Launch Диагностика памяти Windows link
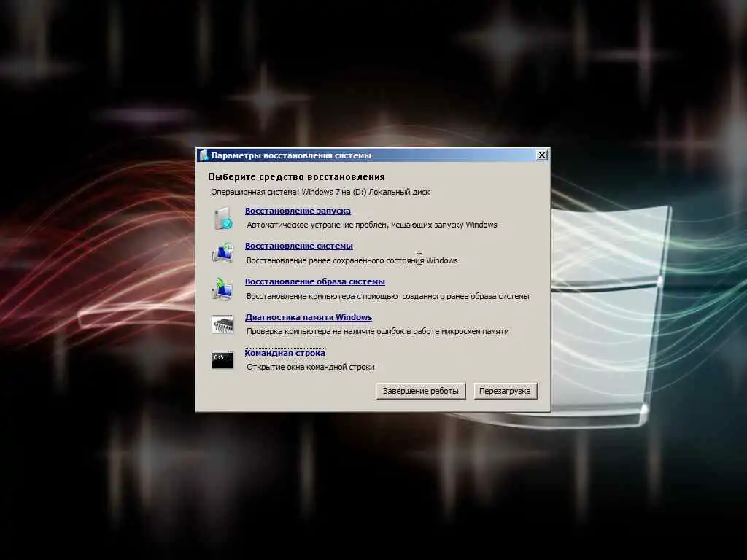Viewport: 747px width, 560px height. point(309,318)
